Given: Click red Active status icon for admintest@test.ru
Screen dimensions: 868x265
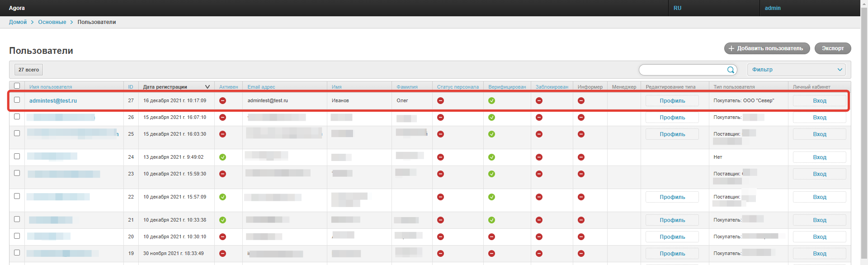Looking at the screenshot, I should pos(222,100).
